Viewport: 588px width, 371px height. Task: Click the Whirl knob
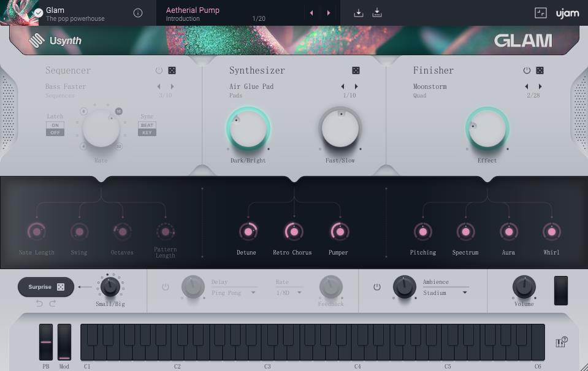(x=552, y=231)
